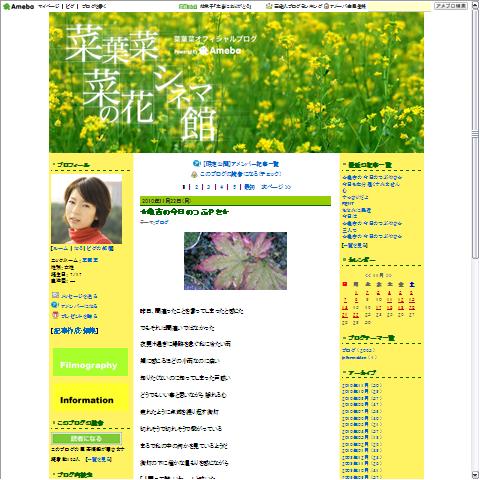480x480 pixels.
Task: Go to page 4 in pagination
Action: pos(221,187)
